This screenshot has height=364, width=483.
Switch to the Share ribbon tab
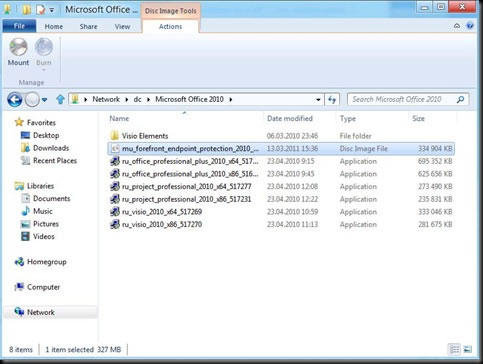click(88, 27)
